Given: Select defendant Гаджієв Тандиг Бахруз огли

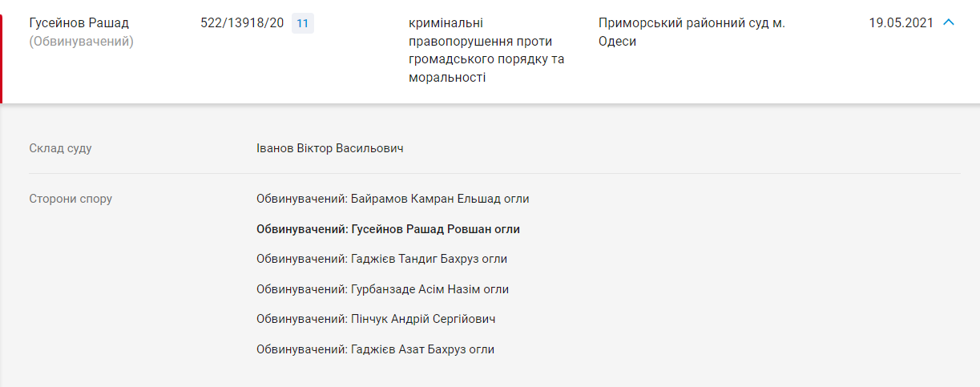Looking at the screenshot, I should tap(381, 259).
